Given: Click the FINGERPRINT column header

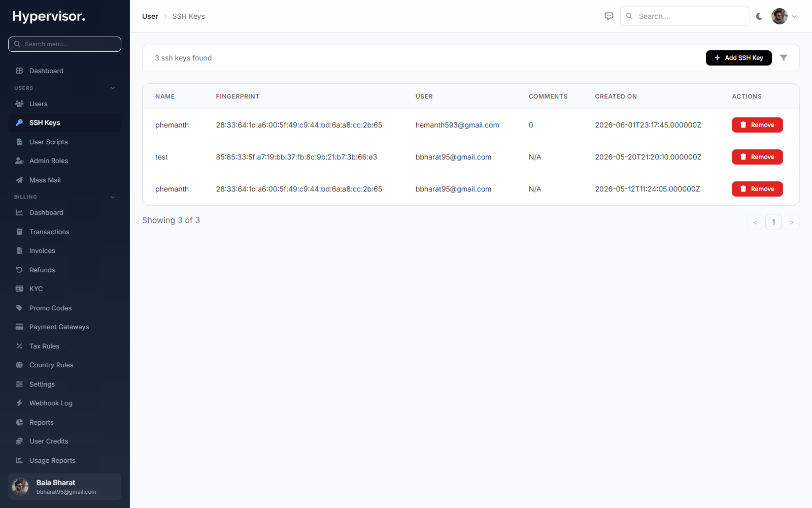Looking at the screenshot, I should (238, 97).
